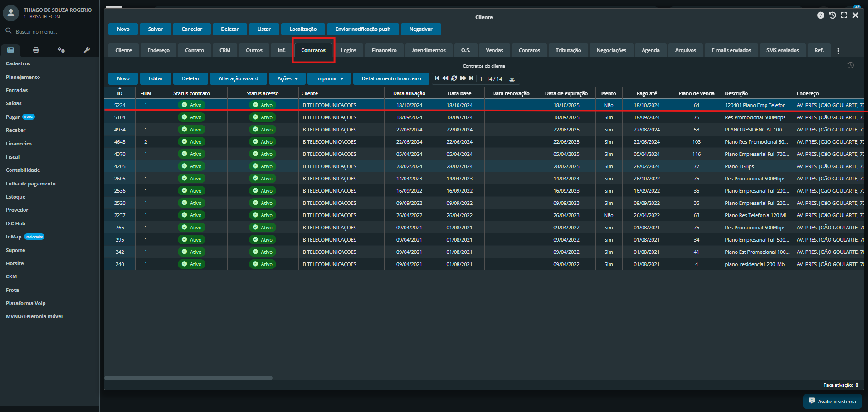This screenshot has width=868, height=412.
Task: Open window history clock icon
Action: tap(832, 15)
